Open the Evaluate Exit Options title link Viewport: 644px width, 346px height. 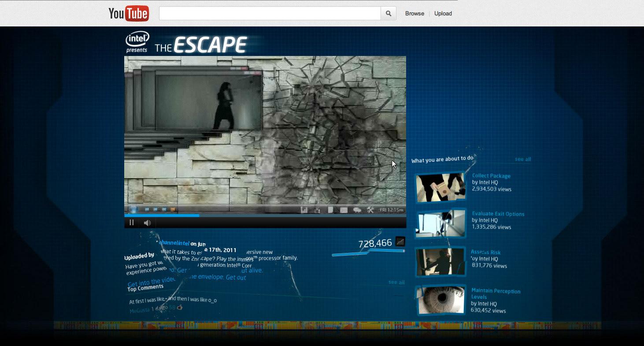(x=498, y=214)
